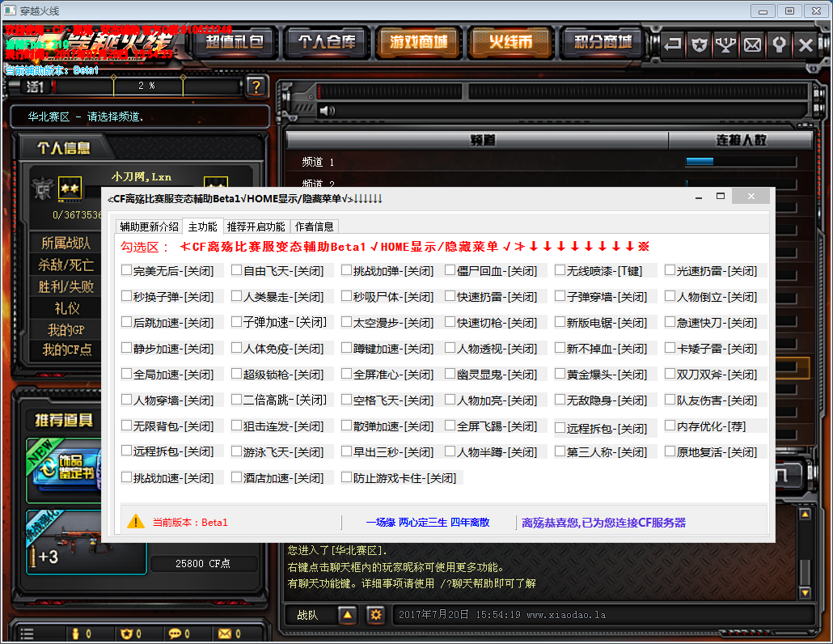
Task: Open the 推荐开启功能 tab
Action: click(x=256, y=227)
